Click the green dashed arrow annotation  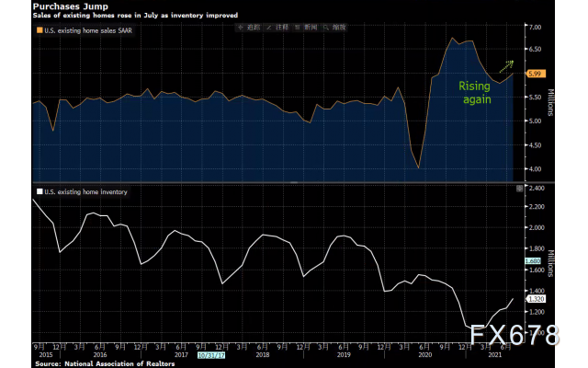pyautogui.click(x=504, y=66)
